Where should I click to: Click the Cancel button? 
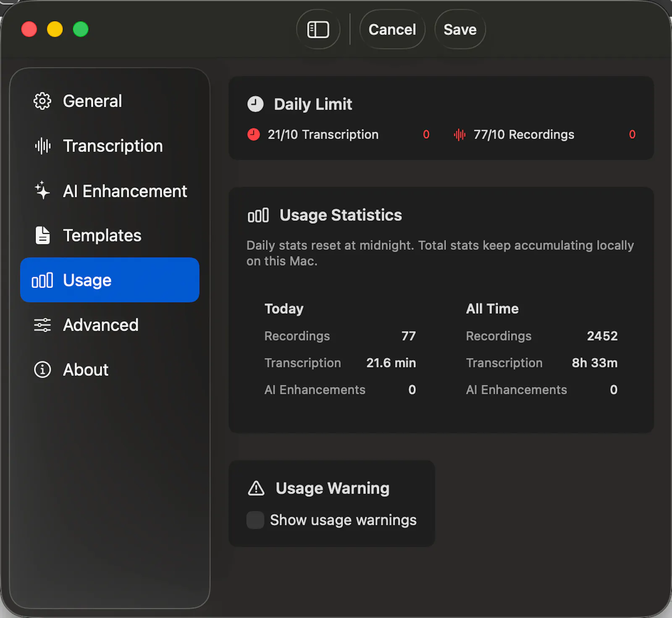tap(392, 29)
